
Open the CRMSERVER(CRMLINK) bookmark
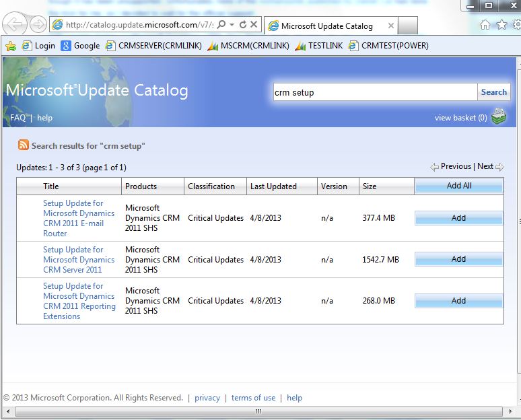[x=153, y=46]
